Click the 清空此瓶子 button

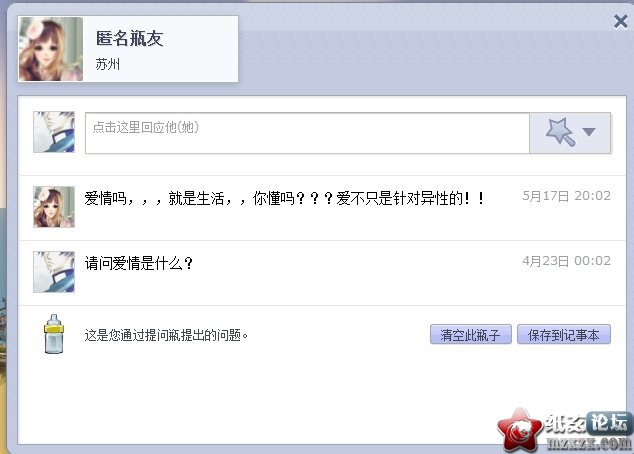[471, 334]
